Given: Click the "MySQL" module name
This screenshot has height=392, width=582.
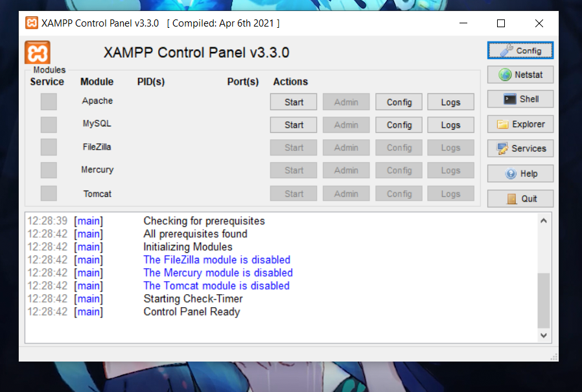Looking at the screenshot, I should pyautogui.click(x=97, y=123).
